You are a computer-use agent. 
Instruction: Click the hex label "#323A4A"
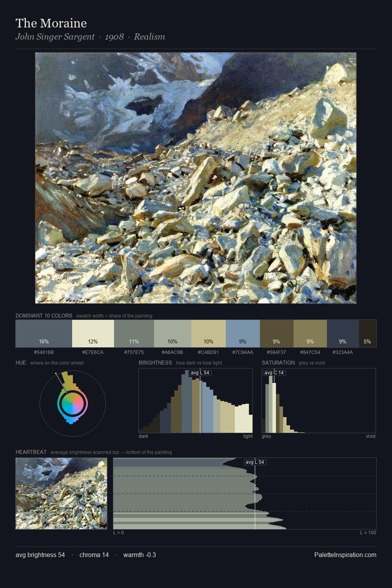(343, 352)
